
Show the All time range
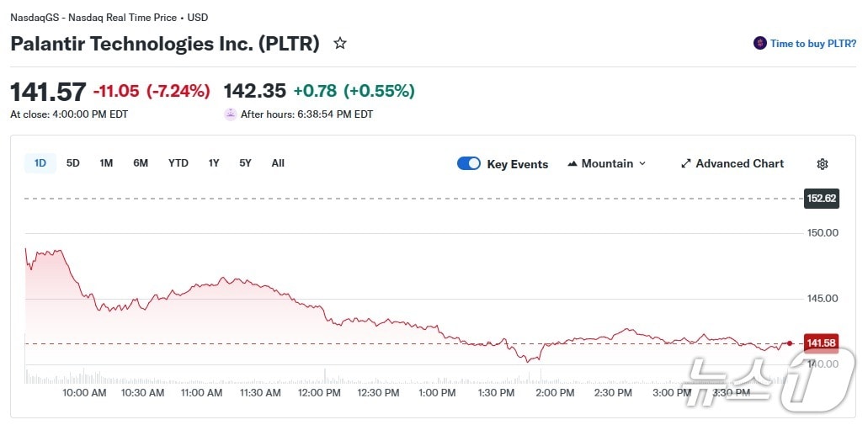coord(278,163)
